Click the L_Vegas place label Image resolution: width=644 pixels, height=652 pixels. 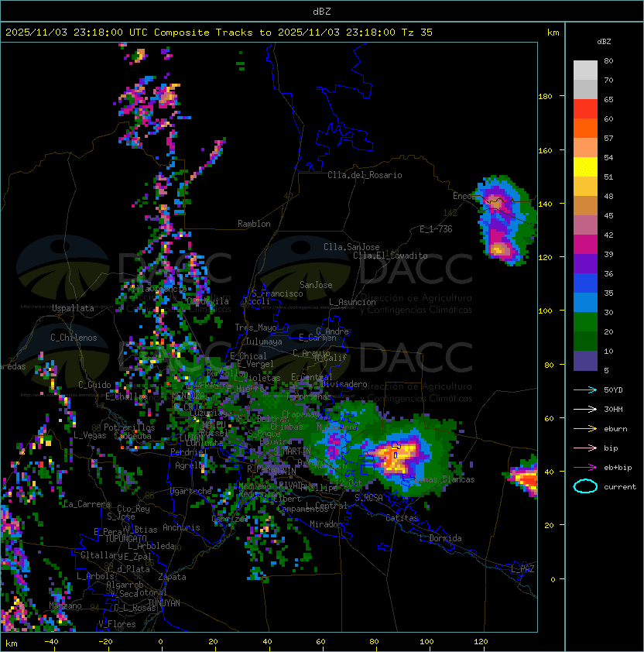(x=90, y=435)
